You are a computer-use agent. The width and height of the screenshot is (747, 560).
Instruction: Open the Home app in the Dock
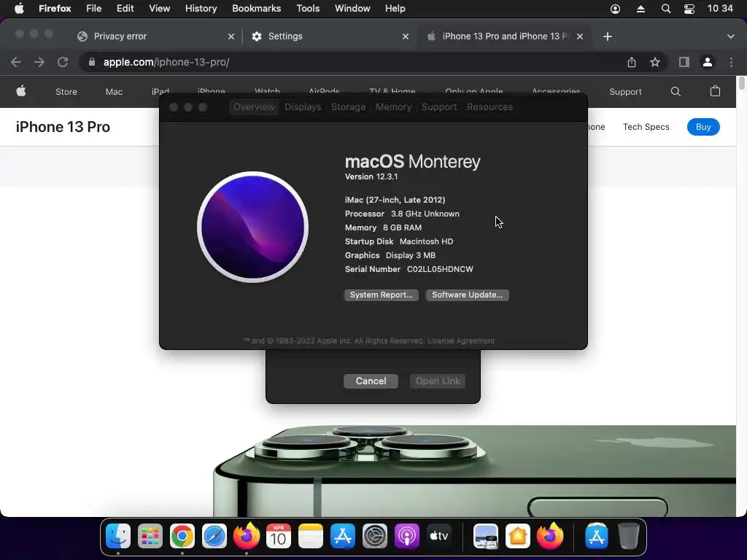(x=518, y=536)
